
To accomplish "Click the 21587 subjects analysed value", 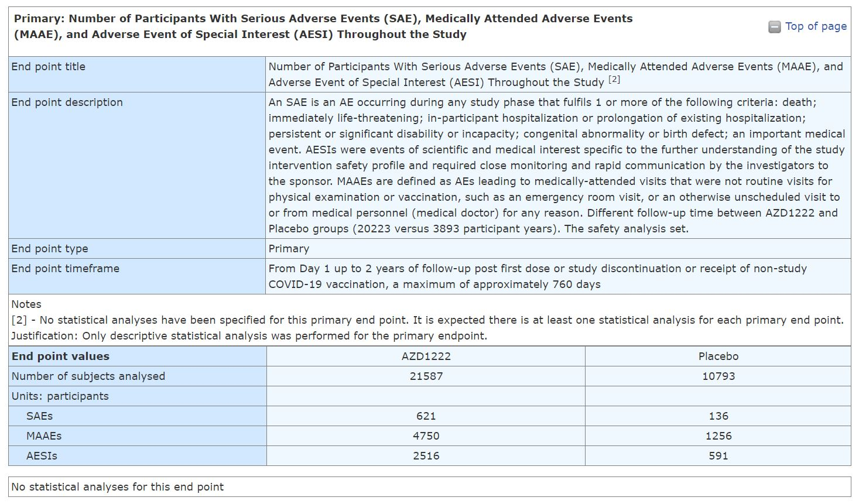I will [x=426, y=376].
